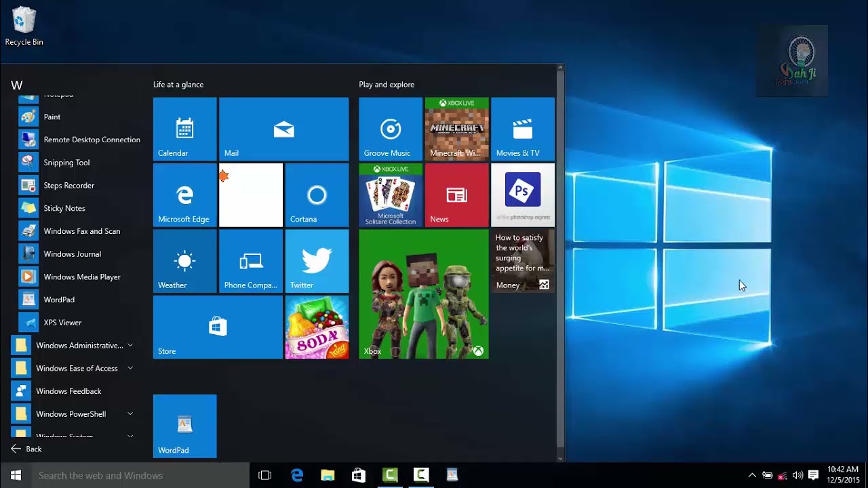Click the Play and explore group title
The image size is (868, 488).
(x=387, y=85)
